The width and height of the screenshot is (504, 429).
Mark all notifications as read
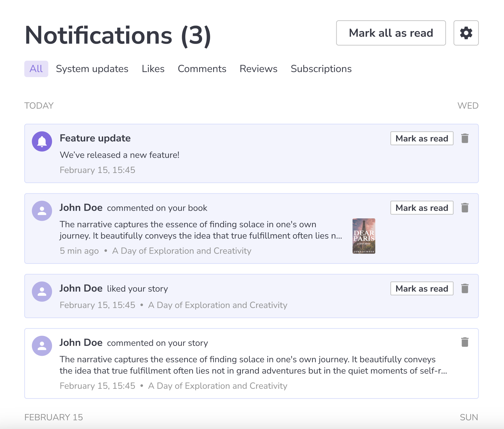(x=391, y=33)
